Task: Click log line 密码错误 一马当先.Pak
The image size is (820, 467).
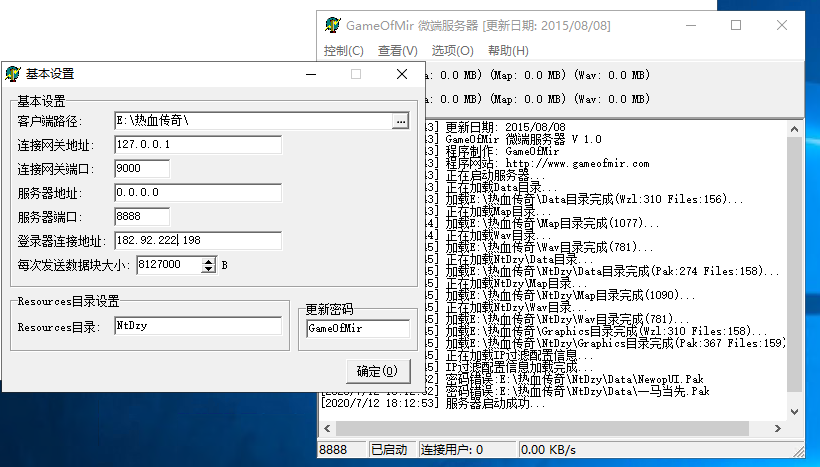Action: [577, 391]
